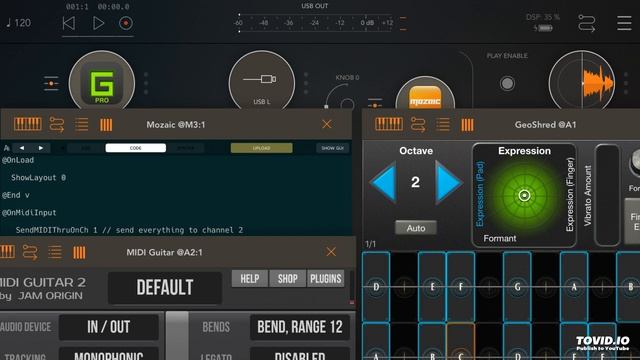Open node options dots beside MIDI Guitar node
The height and width of the screenshot is (360, 640).
[x=146, y=83]
